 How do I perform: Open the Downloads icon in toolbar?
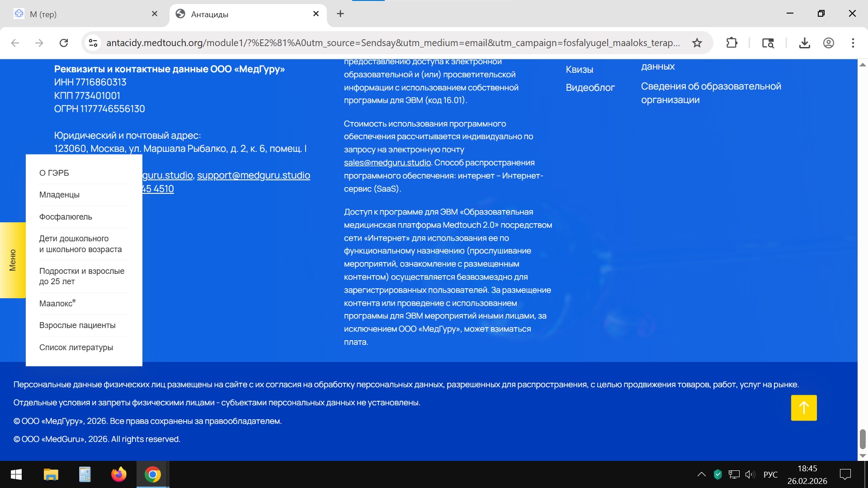(x=804, y=43)
